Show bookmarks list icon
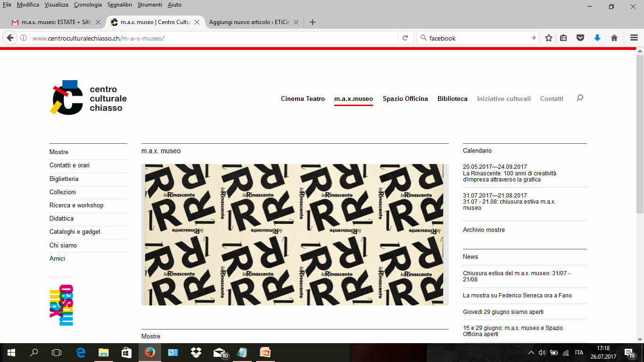 [563, 38]
